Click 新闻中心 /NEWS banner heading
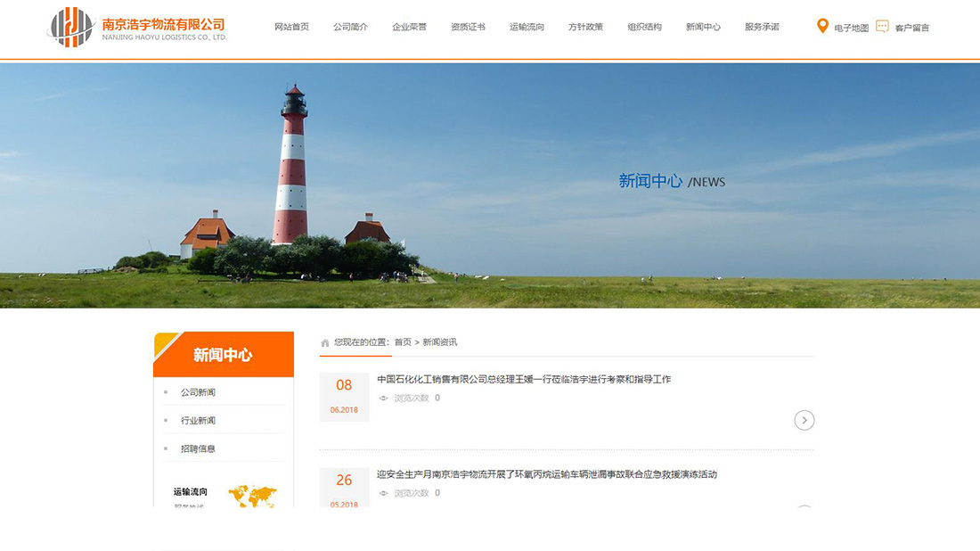Screen dimensions: 980x551 pos(672,181)
